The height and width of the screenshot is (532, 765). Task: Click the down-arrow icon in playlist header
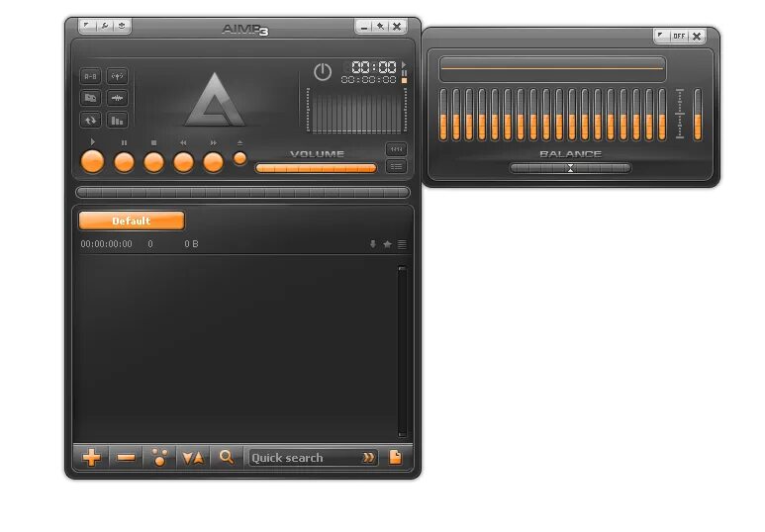(x=373, y=244)
